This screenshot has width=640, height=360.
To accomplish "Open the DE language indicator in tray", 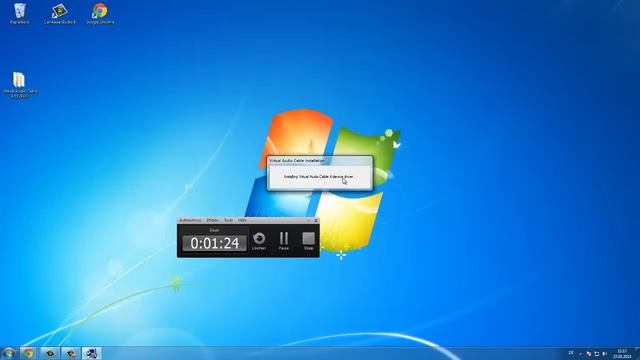I will (x=571, y=353).
